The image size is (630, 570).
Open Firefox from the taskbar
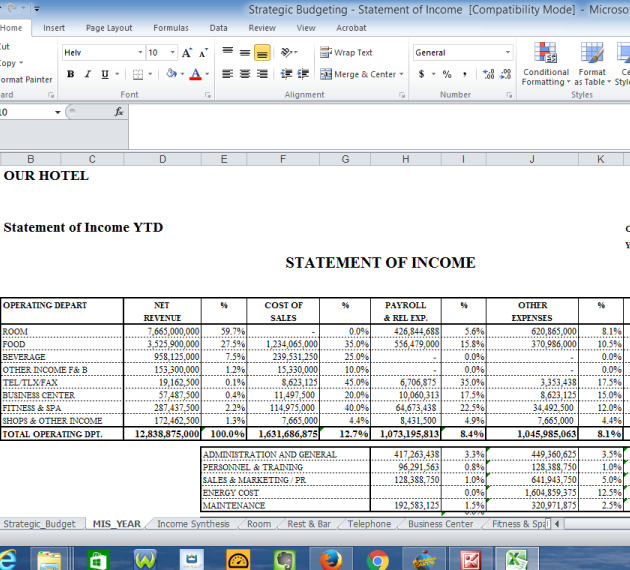point(331,559)
